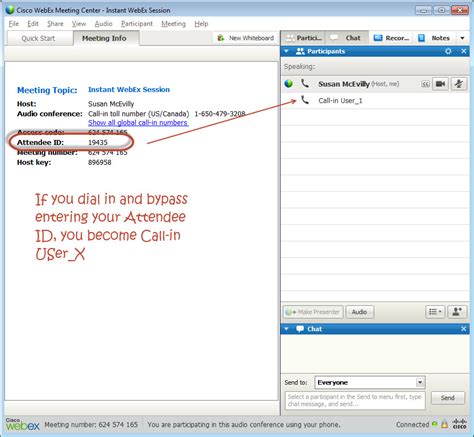
Task: Click the security lock icon in status bar
Action: click(x=444, y=424)
